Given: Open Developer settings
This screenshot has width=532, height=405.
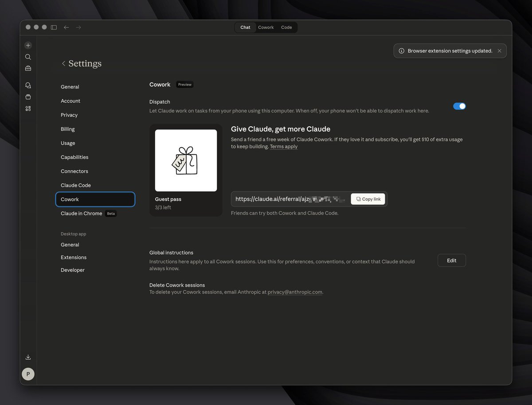Looking at the screenshot, I should click(x=73, y=270).
